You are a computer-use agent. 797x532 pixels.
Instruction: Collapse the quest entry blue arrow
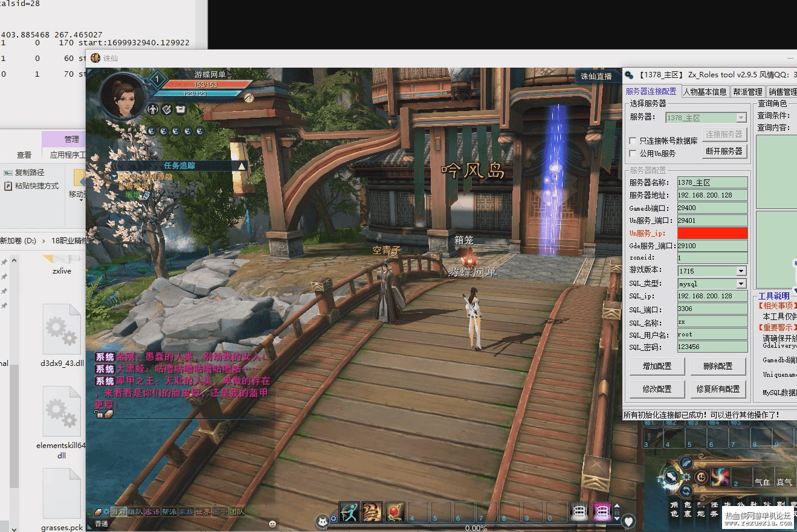[x=114, y=176]
